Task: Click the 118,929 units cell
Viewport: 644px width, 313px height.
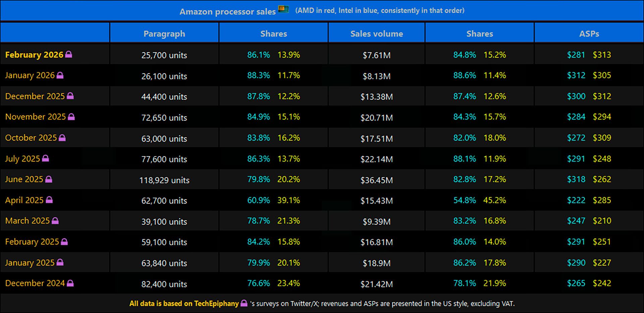Action: click(164, 180)
